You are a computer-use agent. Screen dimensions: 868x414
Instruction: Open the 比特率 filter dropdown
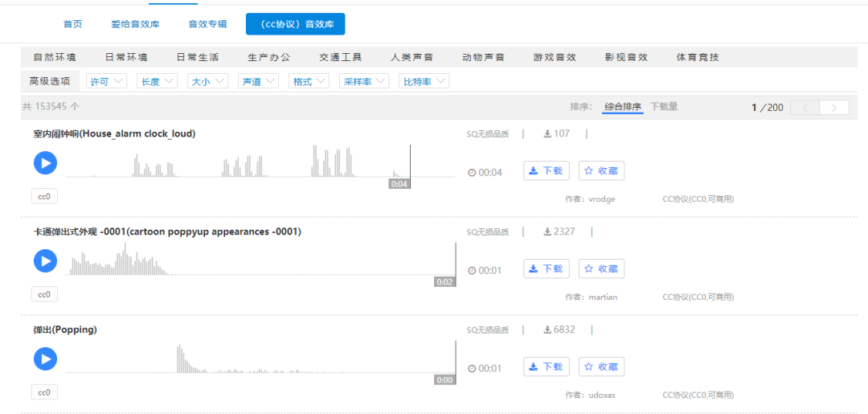(x=424, y=81)
